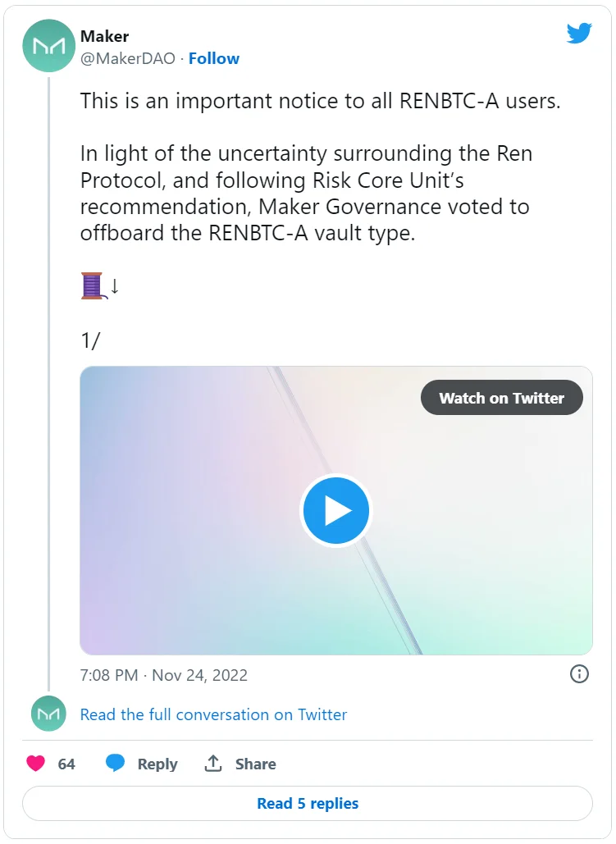Open the tweet info circle icon

pyautogui.click(x=579, y=674)
